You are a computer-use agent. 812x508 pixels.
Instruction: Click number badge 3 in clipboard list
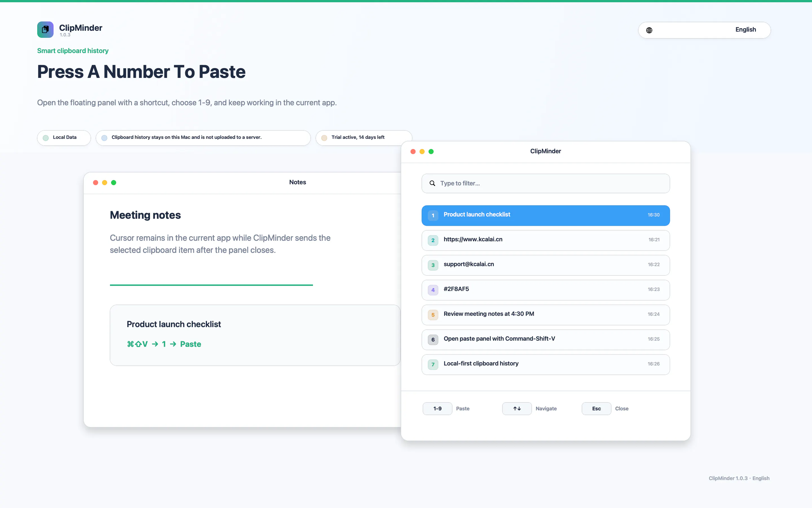(x=433, y=265)
